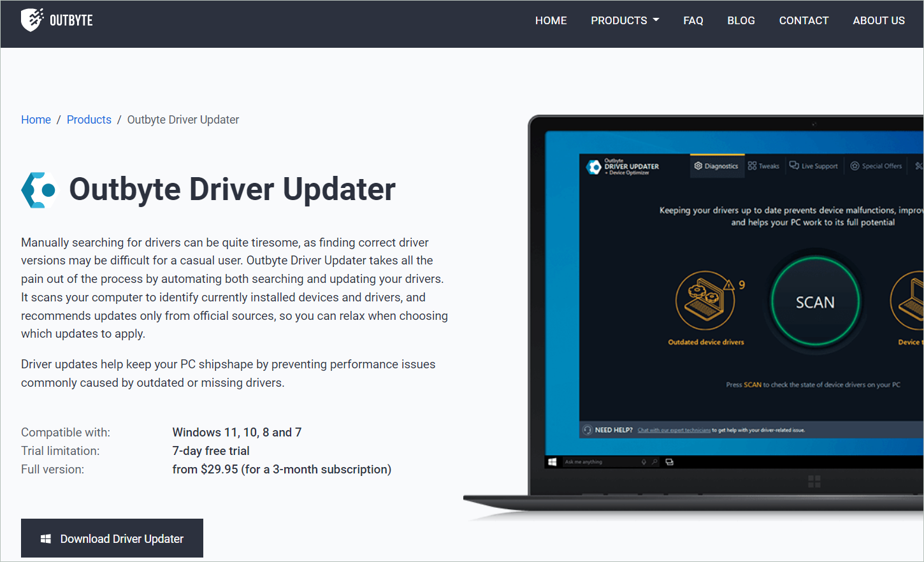Click the microphone icon in preview taskbar
Viewport: 924px width, 562px height.
coord(644,462)
